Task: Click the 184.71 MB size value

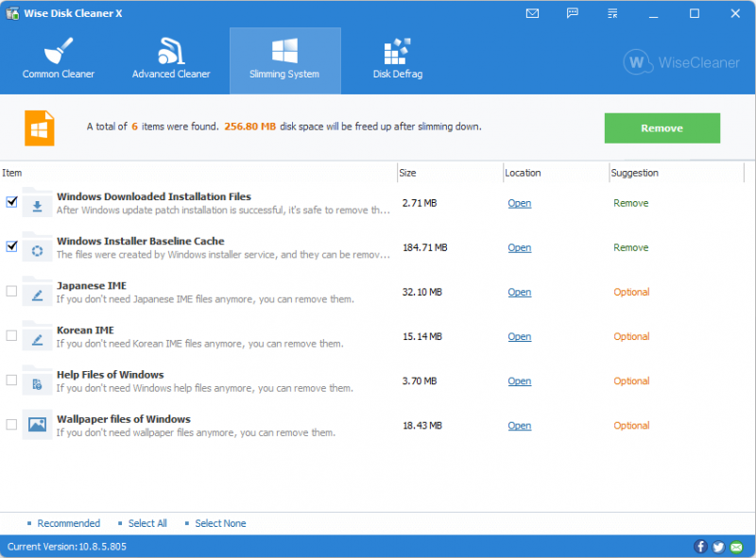Action: [x=424, y=247]
